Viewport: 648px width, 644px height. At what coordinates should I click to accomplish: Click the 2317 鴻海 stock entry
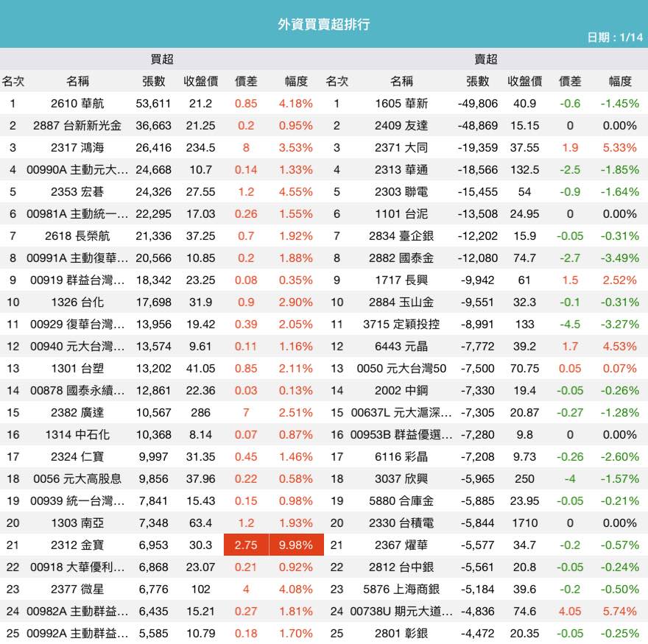pyautogui.click(x=77, y=147)
